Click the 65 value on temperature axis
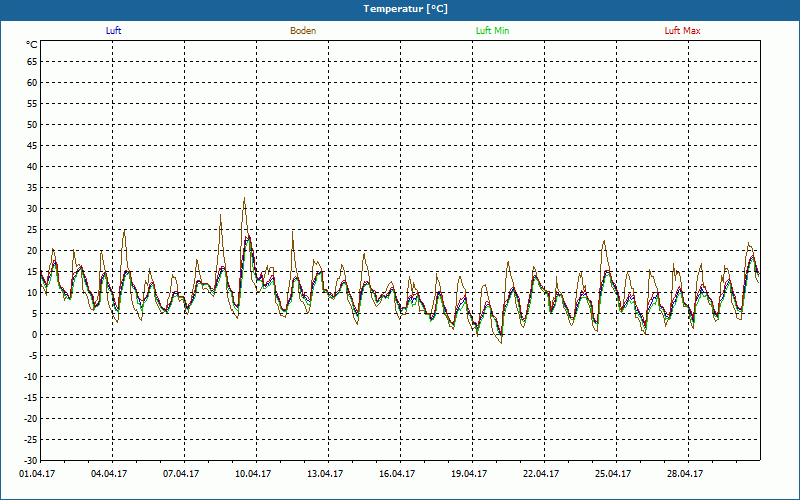 [x=32, y=62]
